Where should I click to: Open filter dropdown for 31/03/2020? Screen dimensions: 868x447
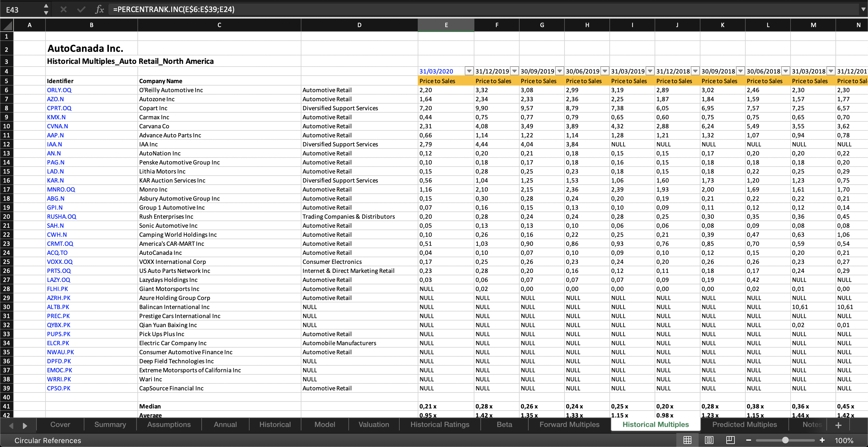click(469, 71)
